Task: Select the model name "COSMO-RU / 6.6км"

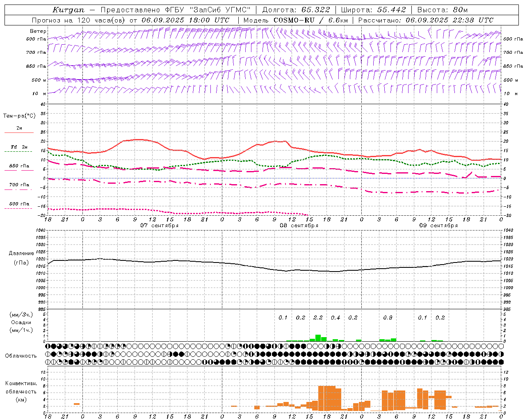Action: point(310,20)
